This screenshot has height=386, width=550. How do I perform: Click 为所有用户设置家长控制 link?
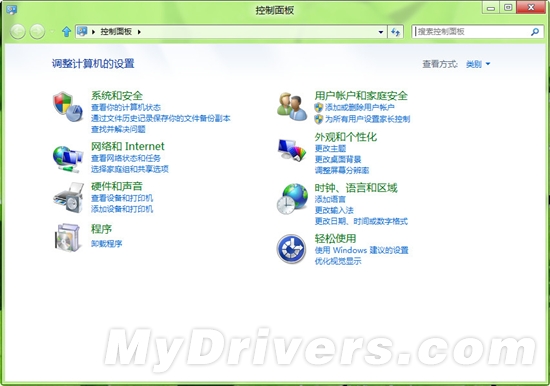[x=367, y=119]
